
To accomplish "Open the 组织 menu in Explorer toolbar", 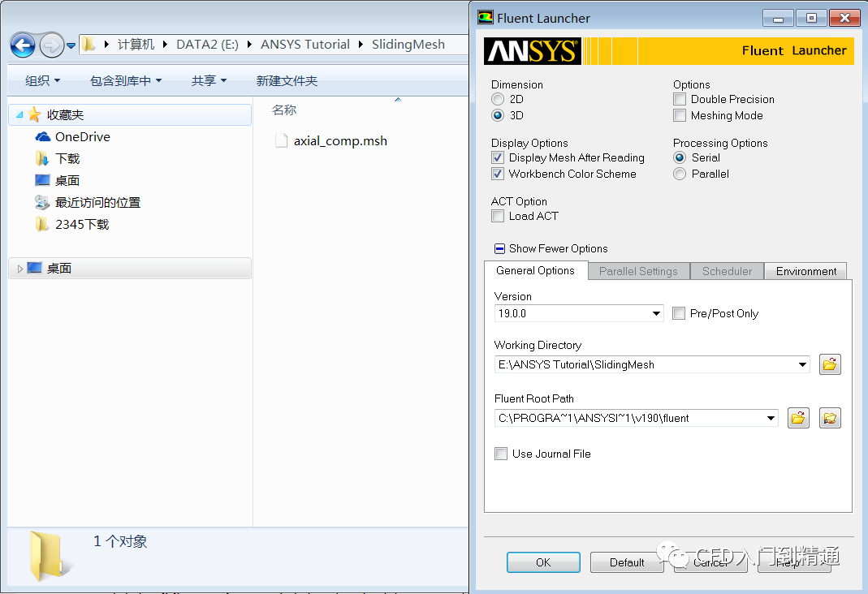I will (42, 81).
